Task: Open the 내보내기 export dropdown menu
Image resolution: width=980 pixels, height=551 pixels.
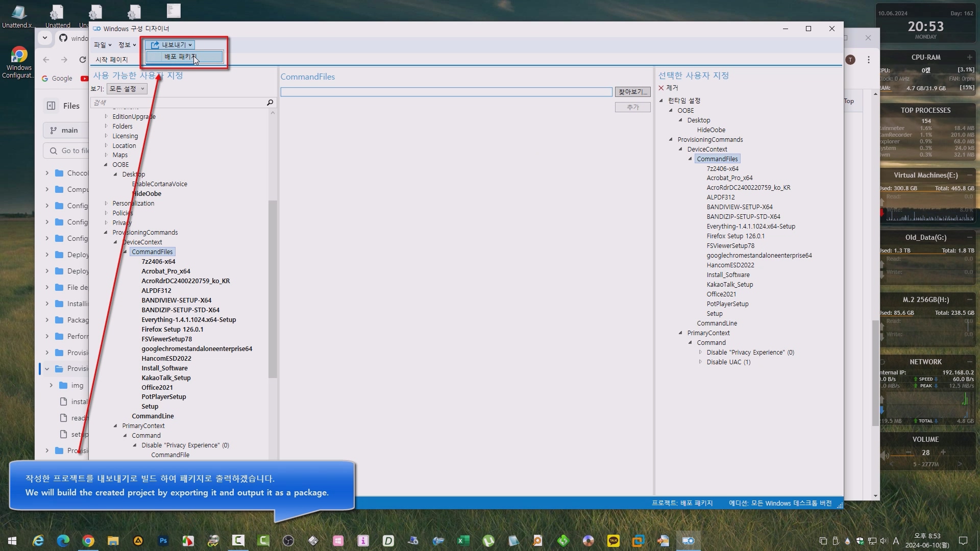Action: [170, 45]
